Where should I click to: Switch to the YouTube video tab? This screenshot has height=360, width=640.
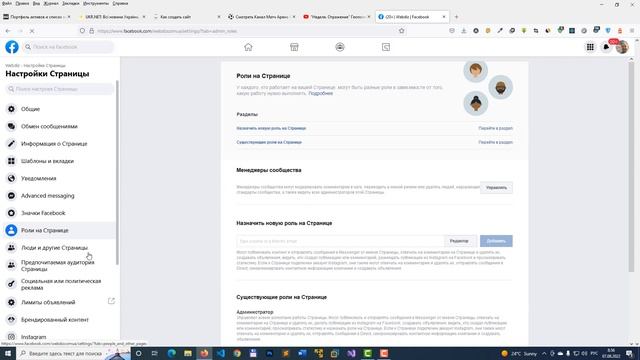click(x=336, y=17)
